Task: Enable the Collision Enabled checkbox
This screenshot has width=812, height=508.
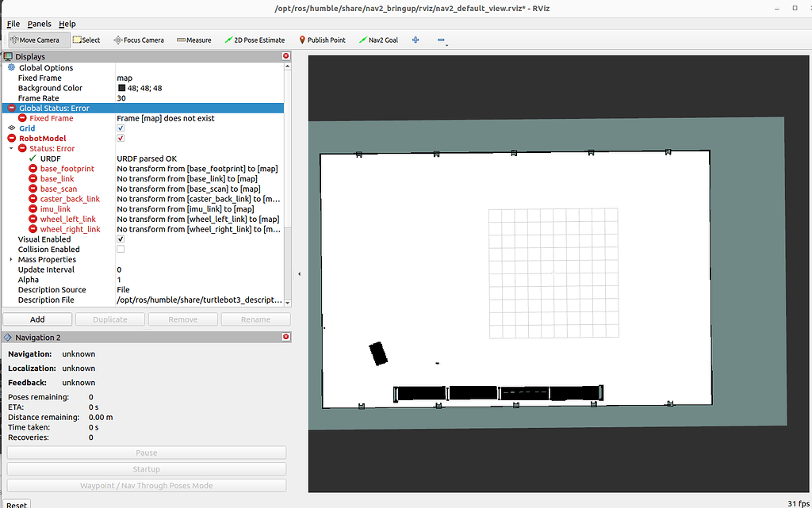Action: pyautogui.click(x=121, y=249)
